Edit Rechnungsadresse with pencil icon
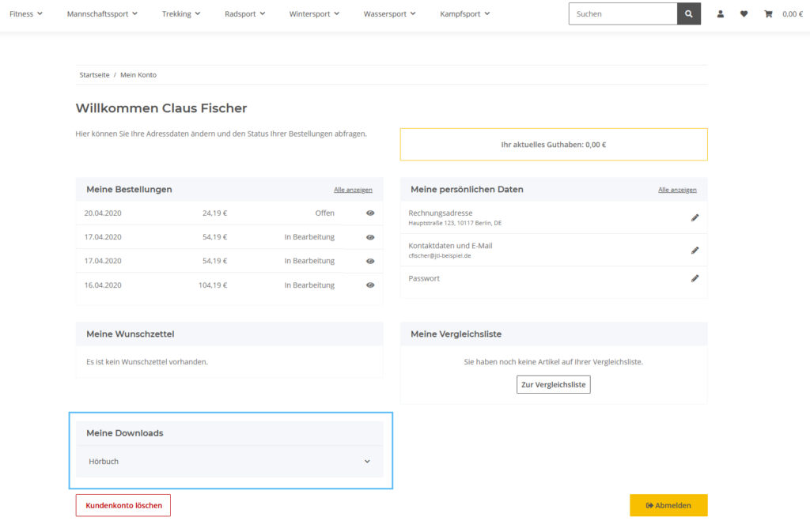 pos(695,217)
